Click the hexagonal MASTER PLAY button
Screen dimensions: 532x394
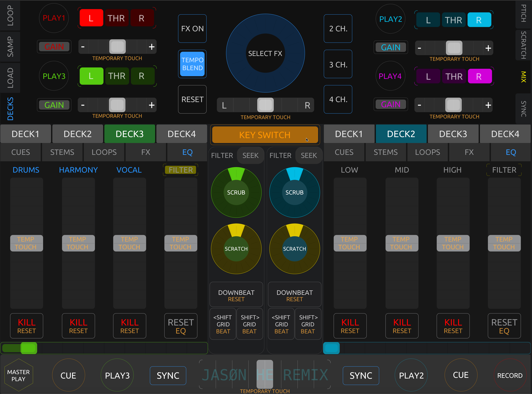coord(19,375)
